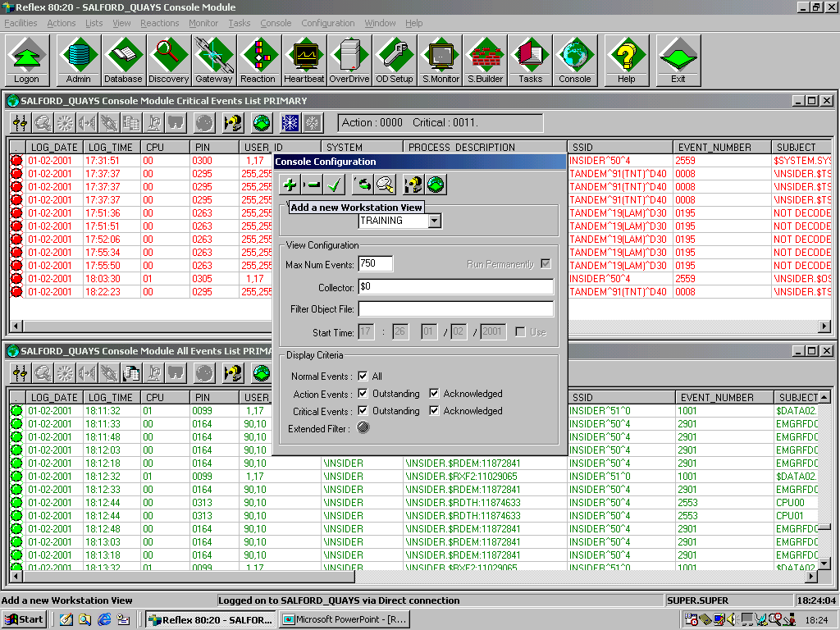Screen dimensions: 840x630
Task: Click the green plus Add Workstation View icon
Action: [290, 185]
